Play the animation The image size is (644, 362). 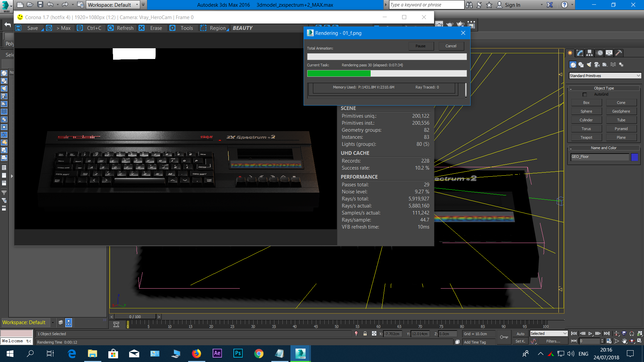590,334
